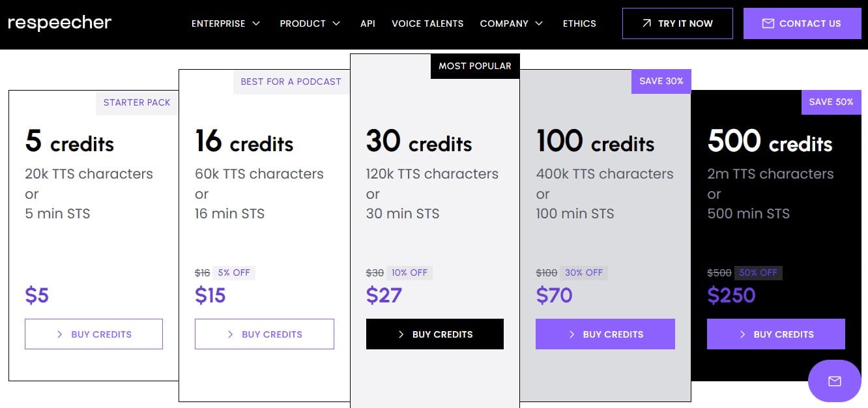Select the API menu item
The width and height of the screenshot is (868, 408).
[x=368, y=23]
